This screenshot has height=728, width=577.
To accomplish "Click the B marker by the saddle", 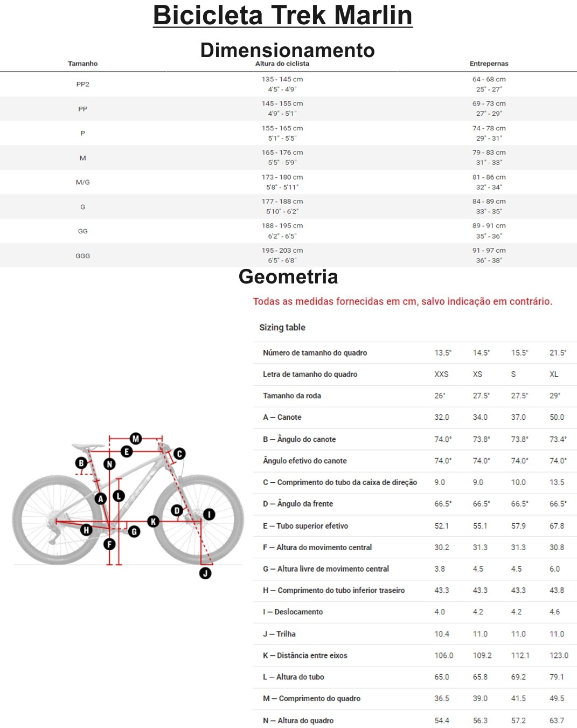I will [81, 463].
